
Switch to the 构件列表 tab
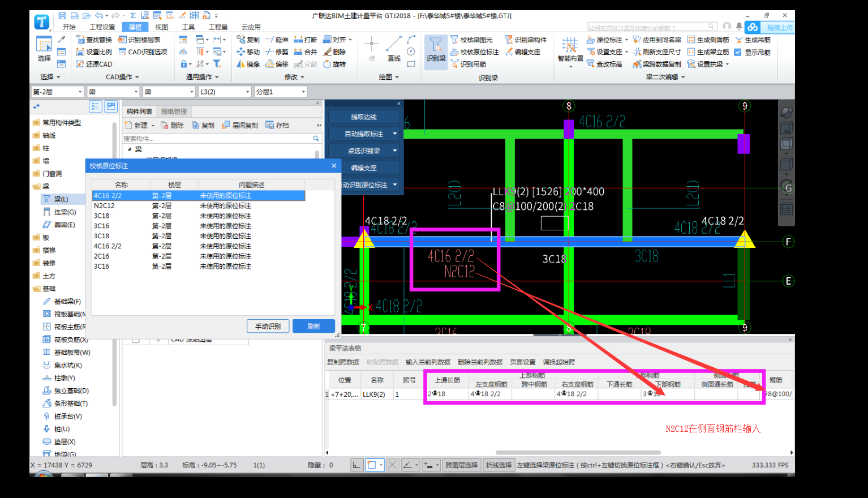140,111
